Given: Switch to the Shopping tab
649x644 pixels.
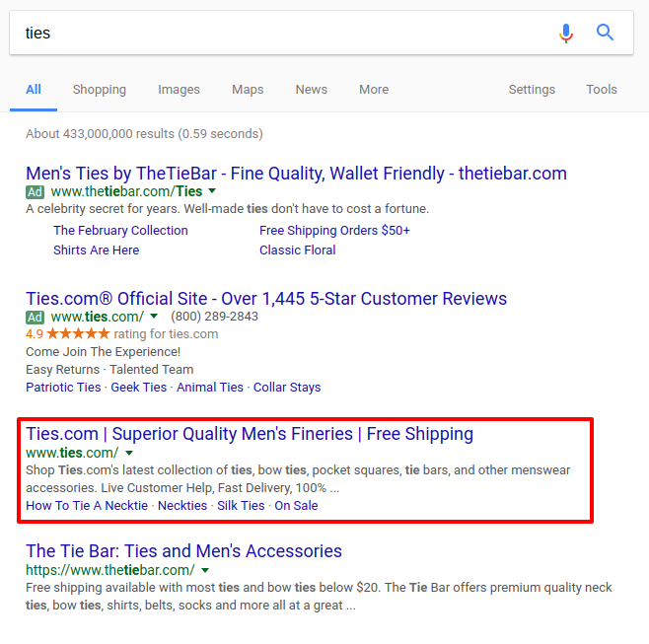Looking at the screenshot, I should tap(100, 90).
